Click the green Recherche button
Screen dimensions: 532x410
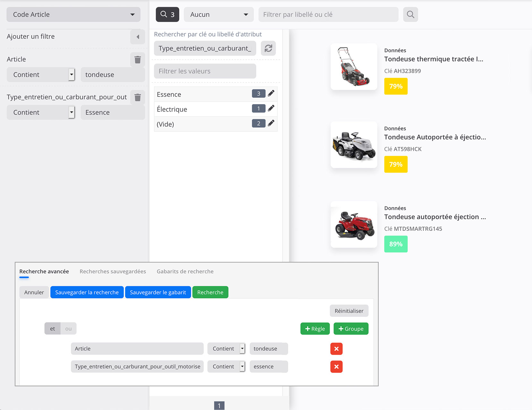(x=210, y=292)
